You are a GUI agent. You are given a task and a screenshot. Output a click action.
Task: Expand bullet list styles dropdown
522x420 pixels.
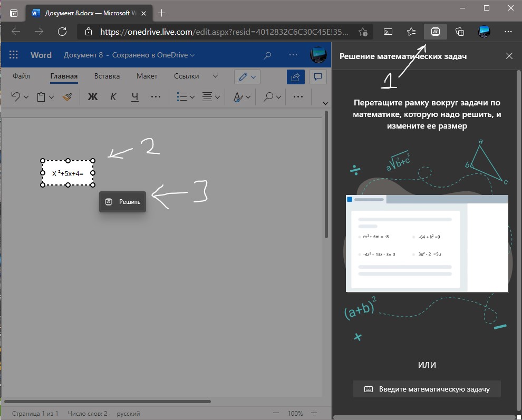click(x=192, y=97)
